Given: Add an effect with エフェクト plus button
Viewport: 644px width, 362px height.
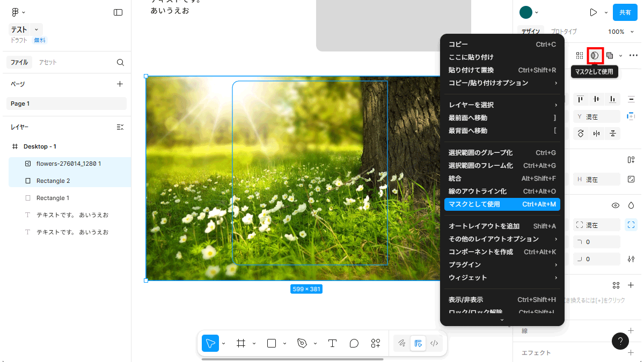Looking at the screenshot, I should click(631, 353).
